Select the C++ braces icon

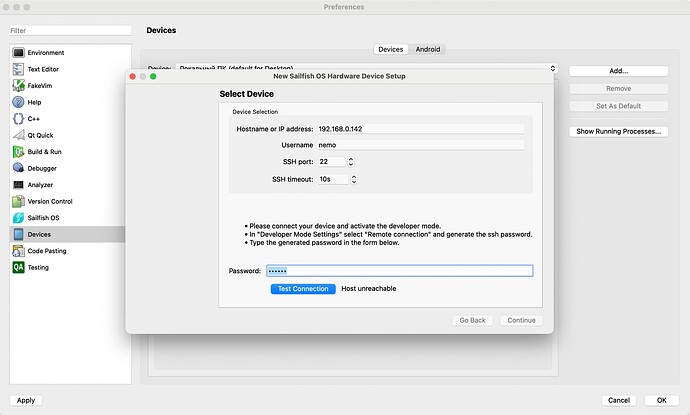tap(18, 119)
